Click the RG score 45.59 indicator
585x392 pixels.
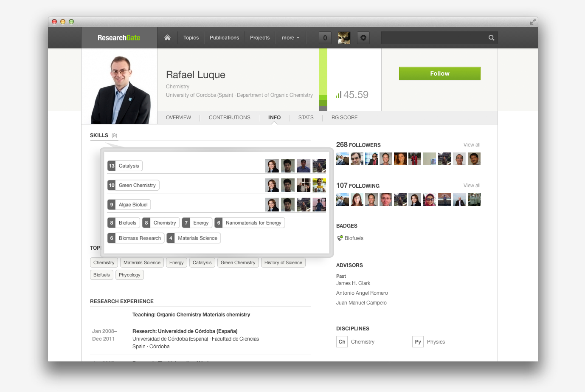[352, 95]
